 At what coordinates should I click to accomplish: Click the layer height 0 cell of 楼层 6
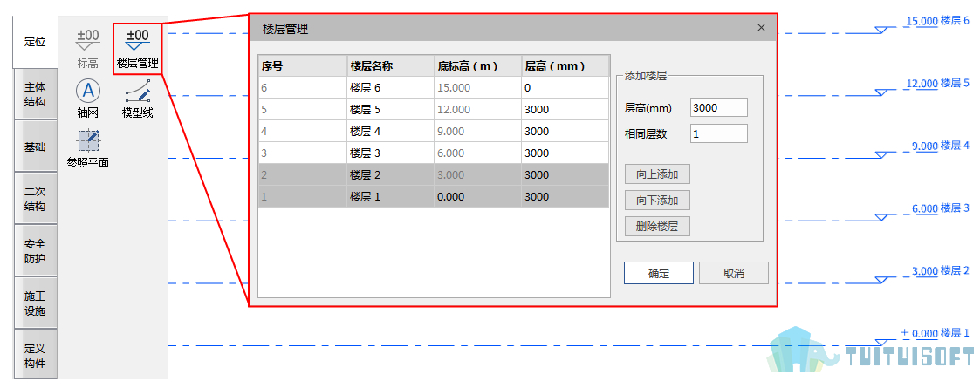[565, 88]
